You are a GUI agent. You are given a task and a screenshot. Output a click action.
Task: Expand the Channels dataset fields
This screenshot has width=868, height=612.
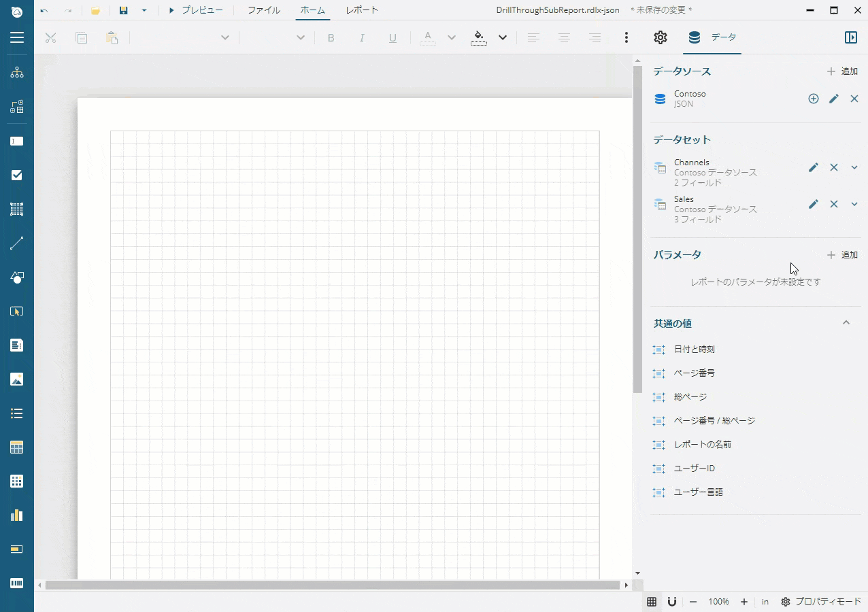pos(854,167)
